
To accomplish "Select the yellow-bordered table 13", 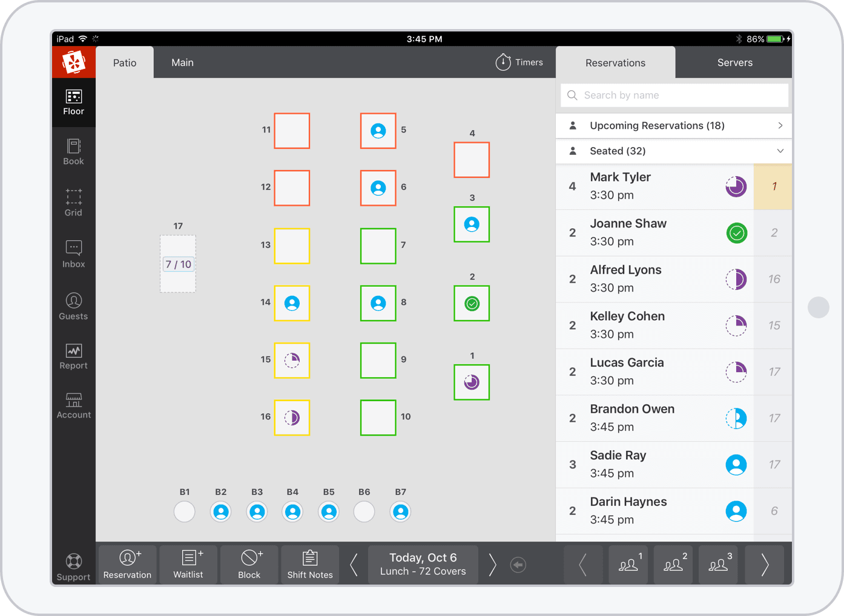I will [292, 246].
